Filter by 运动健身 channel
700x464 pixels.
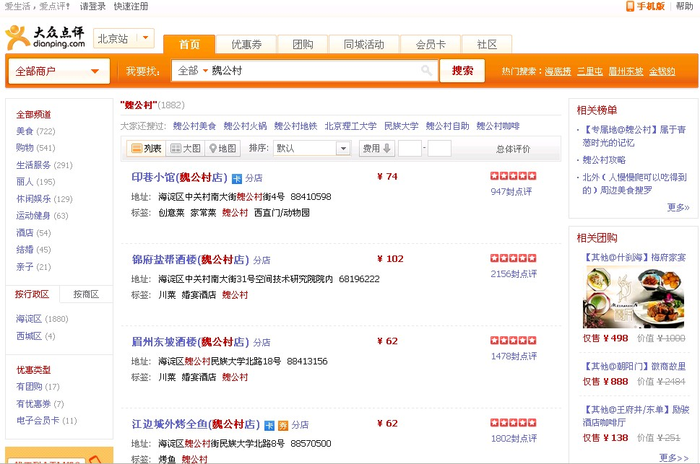(33, 216)
